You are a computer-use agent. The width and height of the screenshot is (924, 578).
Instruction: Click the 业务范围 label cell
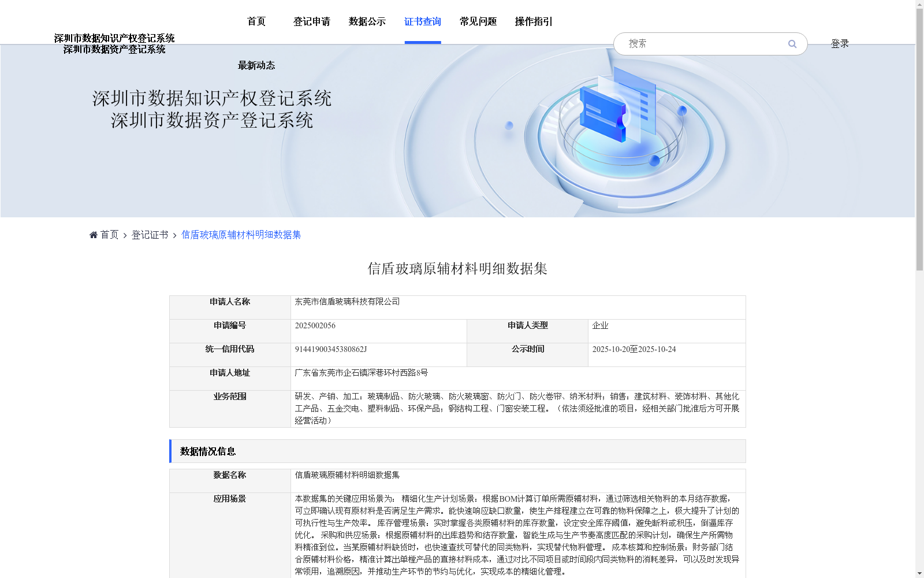230,409
